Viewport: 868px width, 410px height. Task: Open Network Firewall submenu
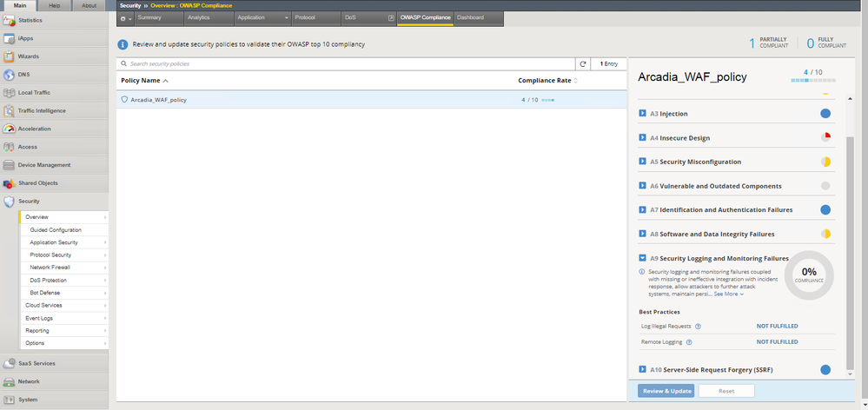(x=63, y=268)
